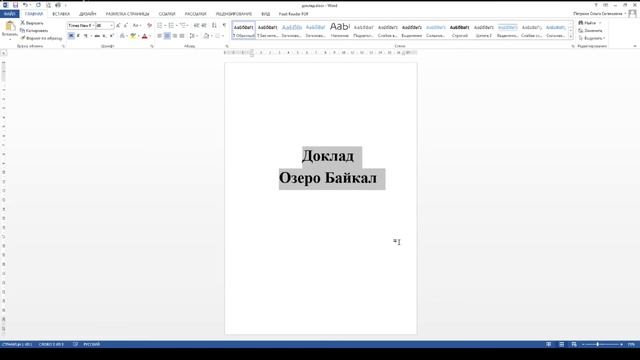Save the document with the floppy disk icon
The image size is (640, 360).
(16, 5)
